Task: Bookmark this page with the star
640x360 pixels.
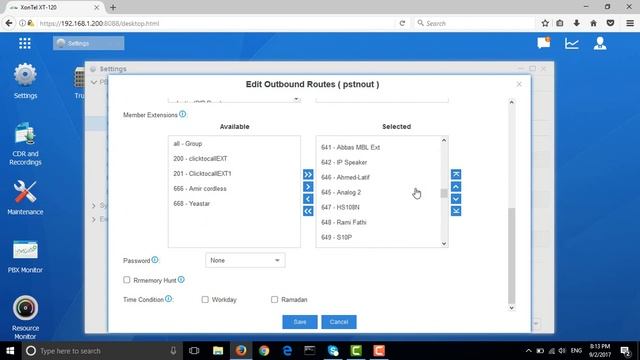Action: [x=545, y=23]
